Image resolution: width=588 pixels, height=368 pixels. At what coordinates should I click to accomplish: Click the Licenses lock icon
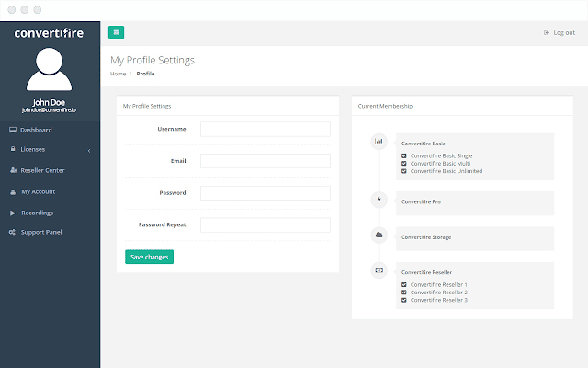click(x=13, y=149)
